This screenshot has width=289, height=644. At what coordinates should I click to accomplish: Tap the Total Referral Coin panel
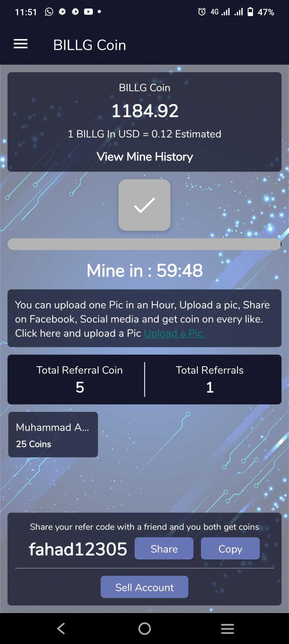point(76,379)
